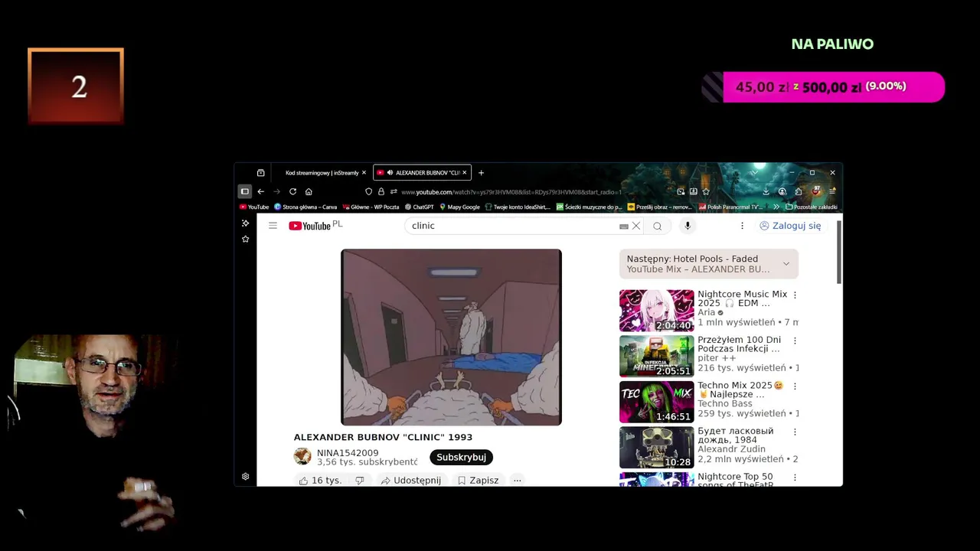Go back one page in browser
This screenshot has width=980, height=551.
click(x=260, y=191)
